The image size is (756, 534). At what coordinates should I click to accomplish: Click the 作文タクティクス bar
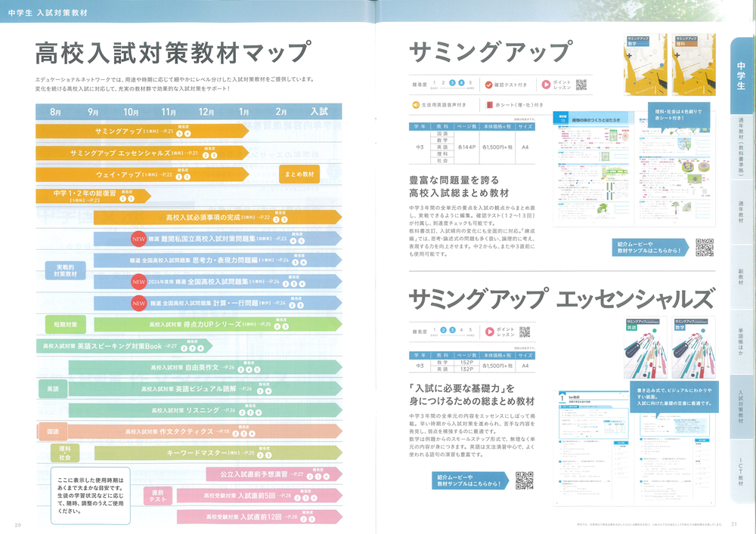(190, 432)
